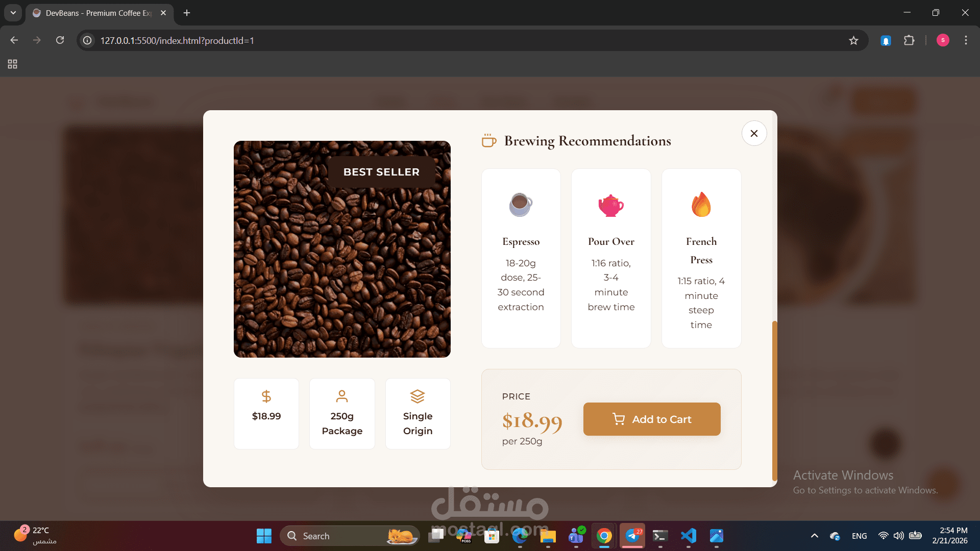The width and height of the screenshot is (980, 551).
Task: Click the Espresso cup icon
Action: [521, 205]
